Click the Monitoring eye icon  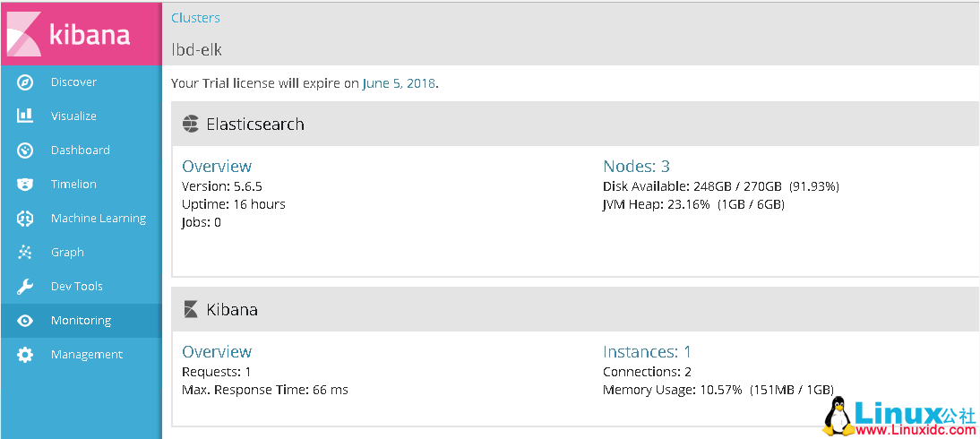(x=25, y=321)
